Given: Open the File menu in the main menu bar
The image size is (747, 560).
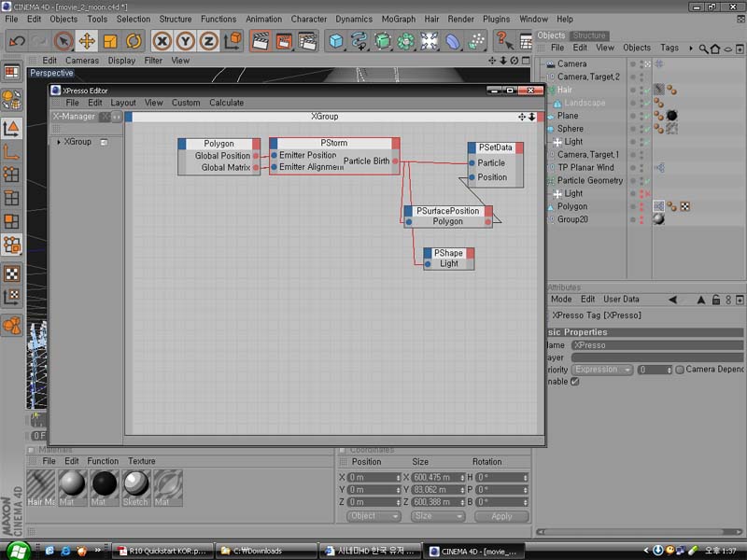Looking at the screenshot, I should tap(11, 19).
